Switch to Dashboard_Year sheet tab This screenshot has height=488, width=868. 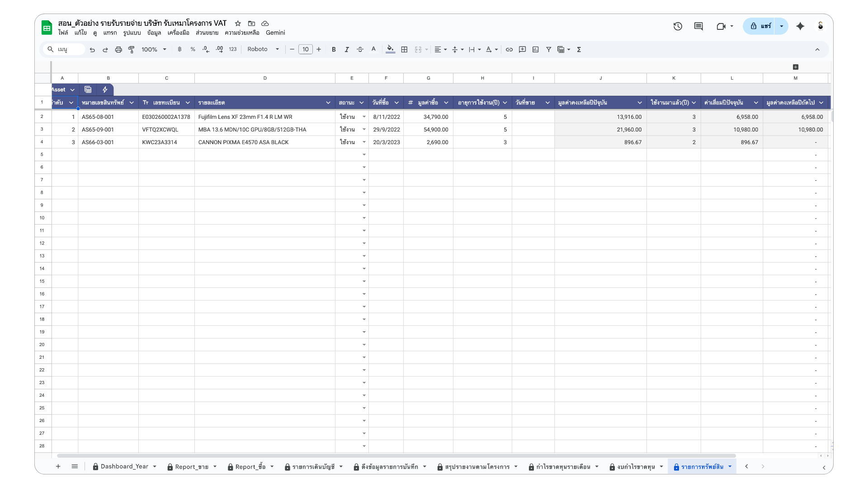point(124,466)
